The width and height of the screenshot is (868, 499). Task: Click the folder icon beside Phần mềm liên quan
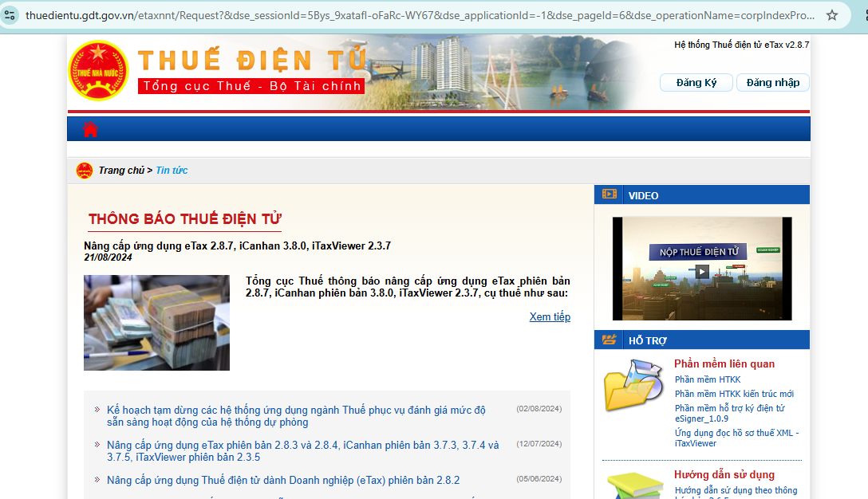633,385
